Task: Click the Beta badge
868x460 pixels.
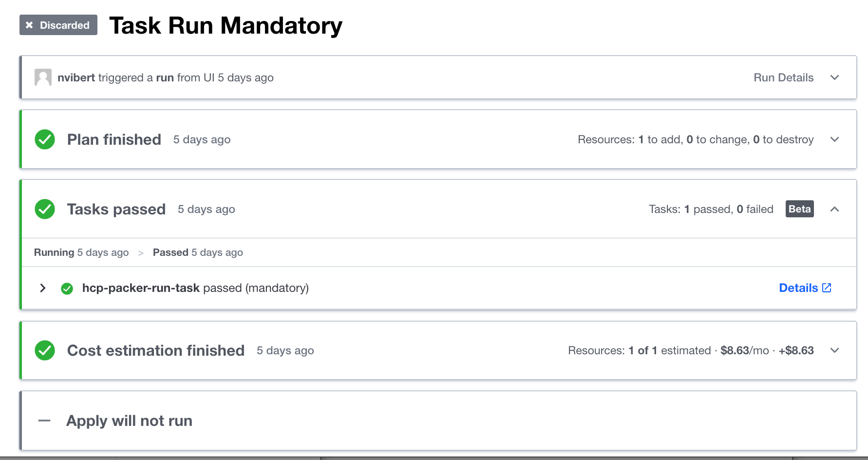Action: click(x=799, y=209)
